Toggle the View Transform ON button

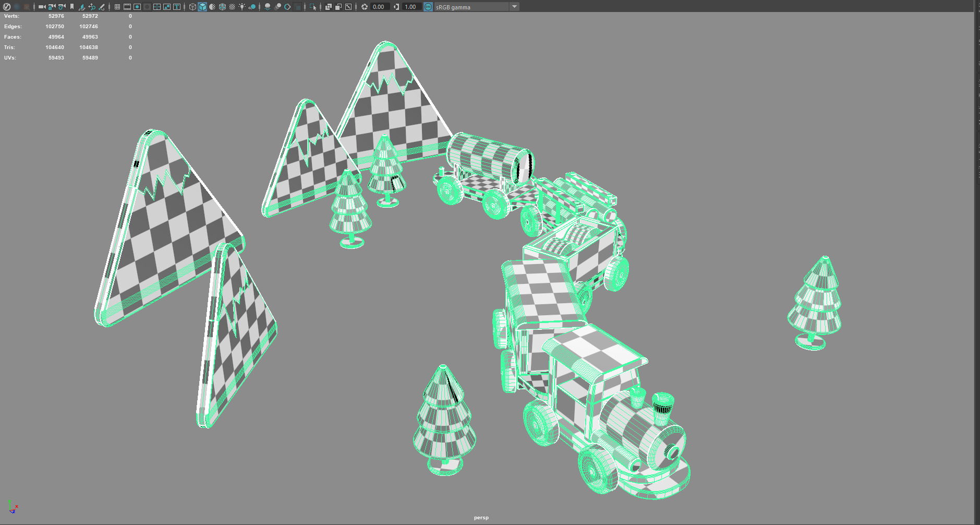pyautogui.click(x=428, y=7)
